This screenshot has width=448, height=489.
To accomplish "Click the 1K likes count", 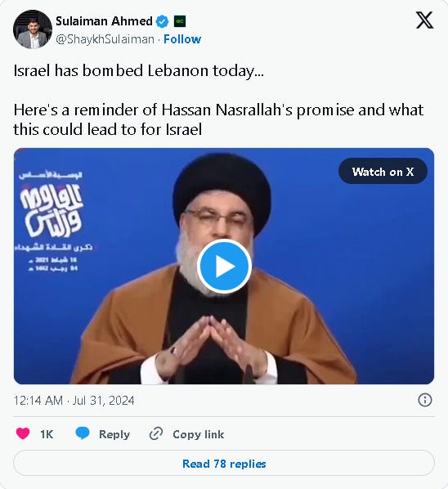I will click(x=47, y=434).
